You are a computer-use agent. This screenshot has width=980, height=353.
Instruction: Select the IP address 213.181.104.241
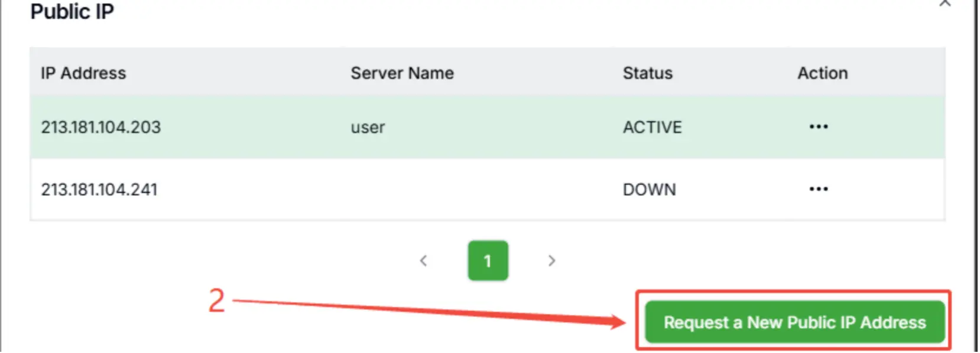point(99,189)
